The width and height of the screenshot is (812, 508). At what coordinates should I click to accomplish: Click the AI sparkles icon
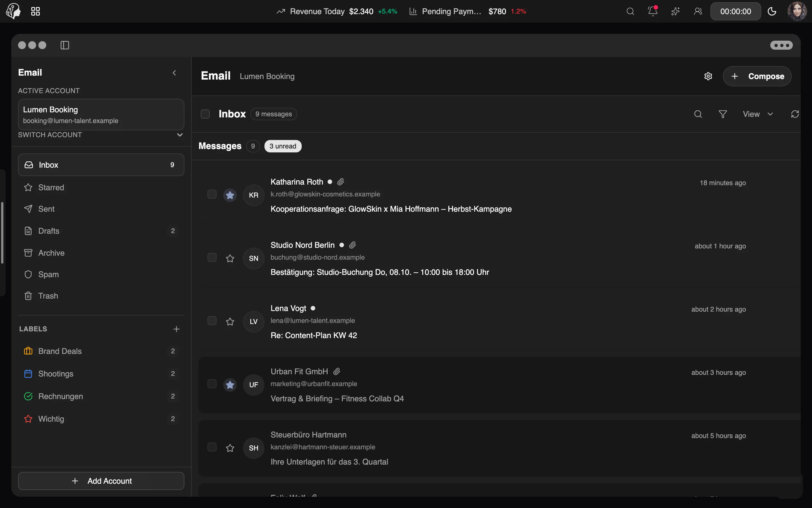tap(675, 11)
